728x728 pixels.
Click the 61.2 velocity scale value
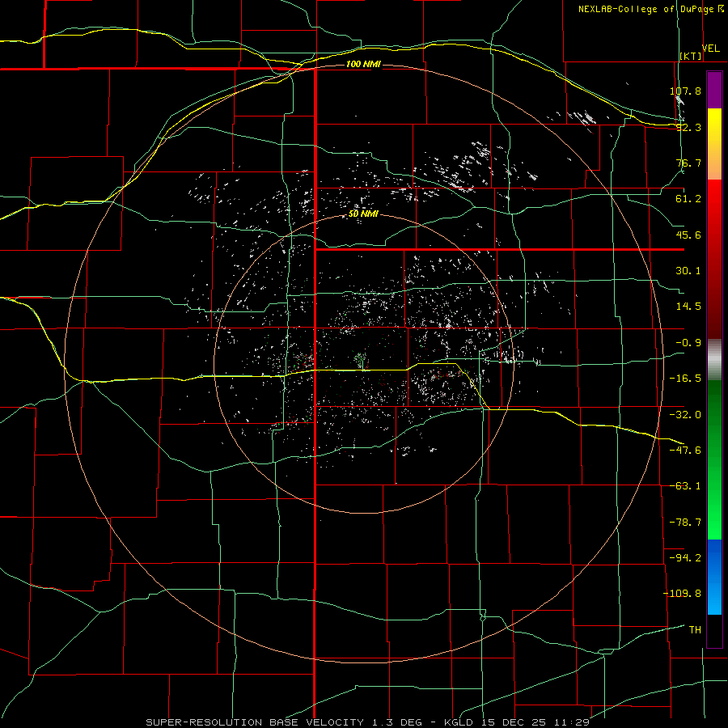tap(688, 199)
